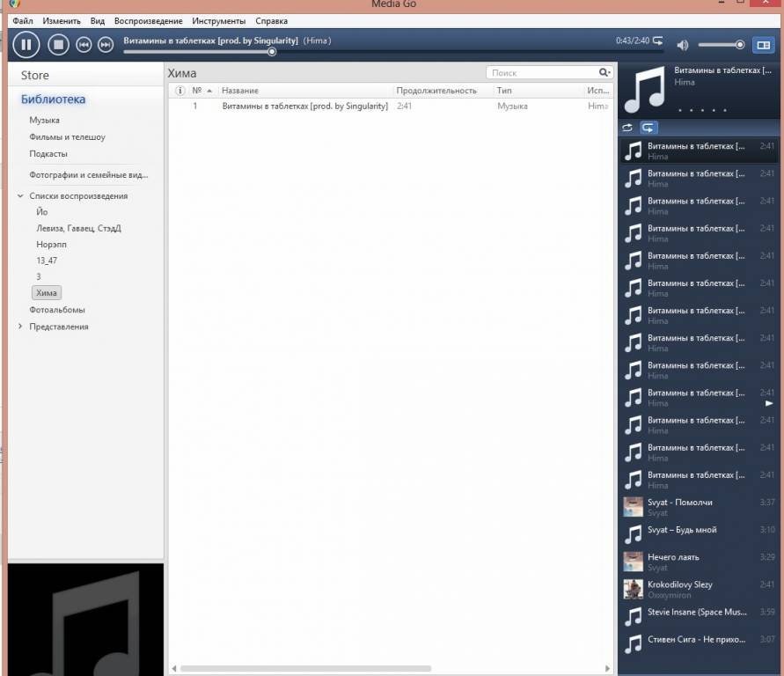This screenshot has height=676, width=784.
Task: Open the playlist named 3
Action: tap(39, 276)
